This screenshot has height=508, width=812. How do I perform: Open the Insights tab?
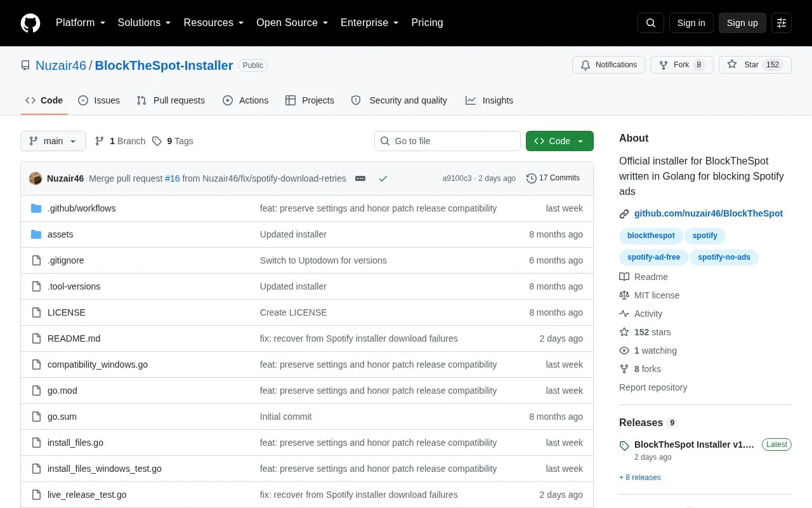click(x=489, y=100)
